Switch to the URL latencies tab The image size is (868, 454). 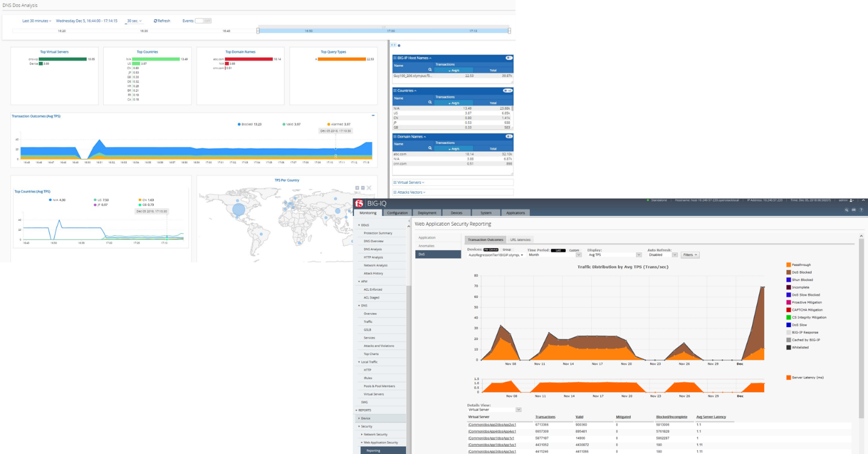tap(521, 240)
